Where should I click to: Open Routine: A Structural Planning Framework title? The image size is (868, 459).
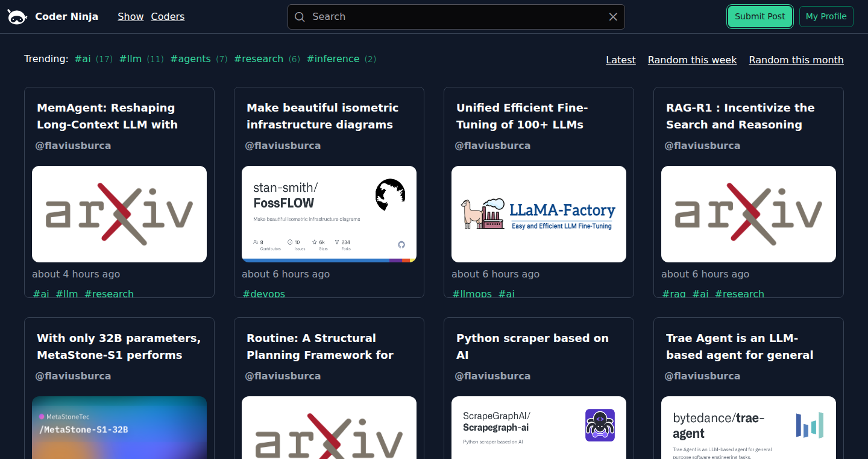click(x=320, y=347)
